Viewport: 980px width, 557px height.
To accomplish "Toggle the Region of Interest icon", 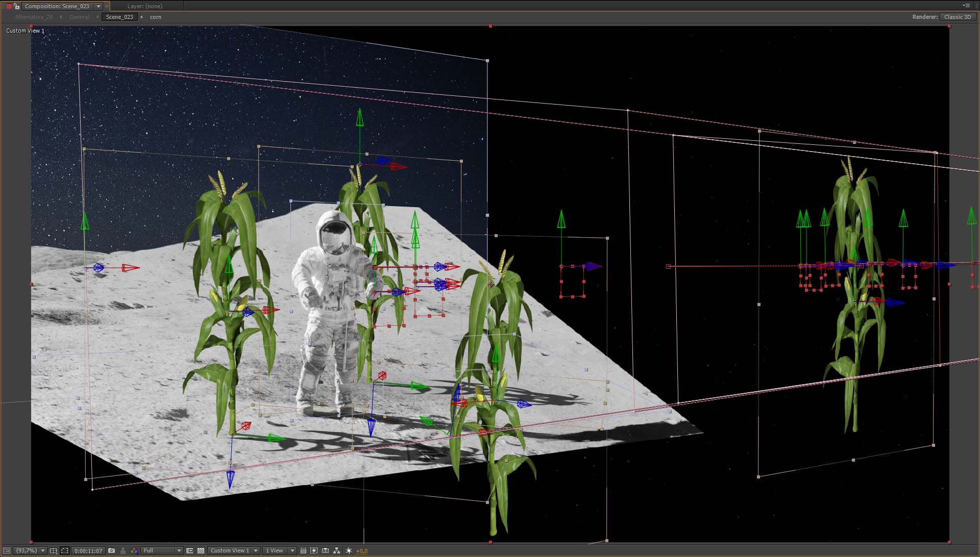I will click(190, 551).
